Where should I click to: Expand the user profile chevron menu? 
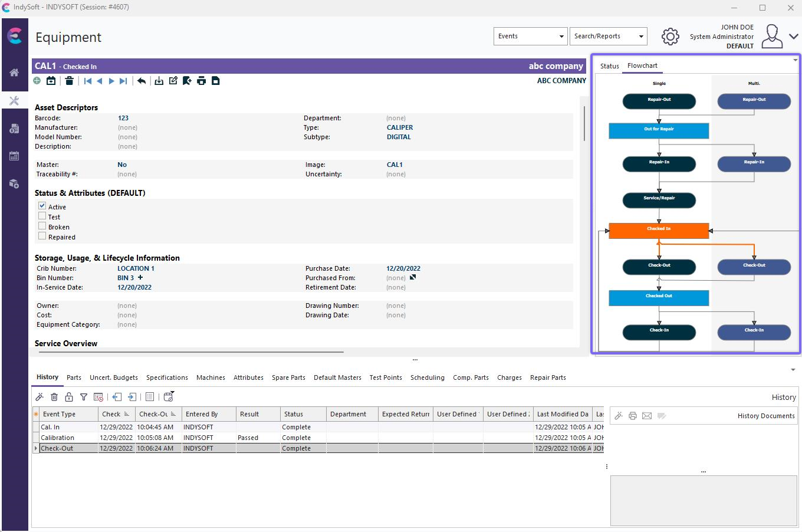[x=793, y=37]
